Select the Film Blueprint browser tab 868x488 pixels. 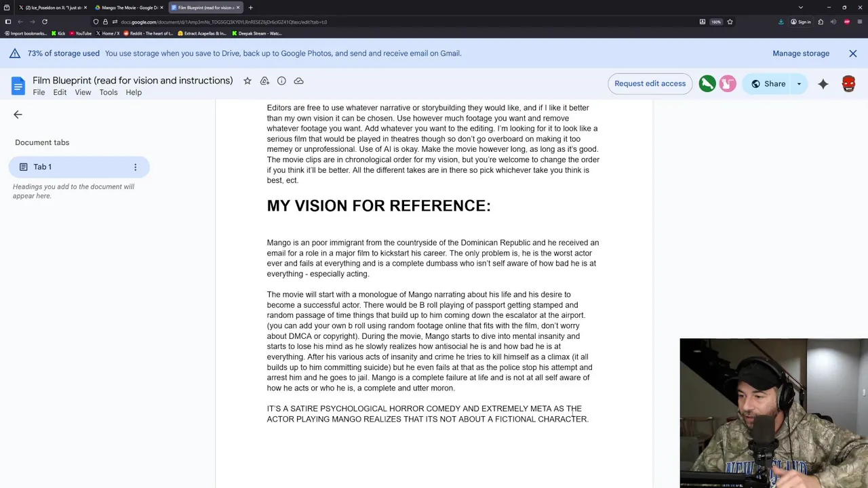(x=205, y=7)
